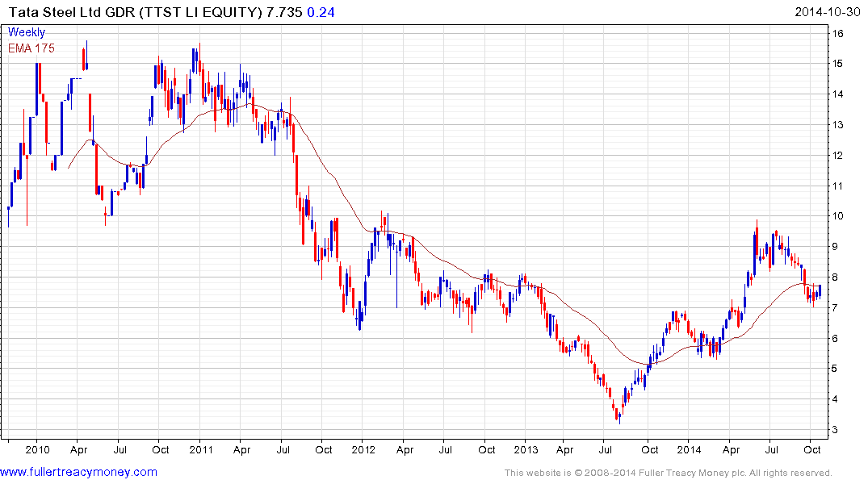The height and width of the screenshot is (484, 868).
Task: Click the Tata Steel Ltd GDR chart title
Action: (136, 12)
